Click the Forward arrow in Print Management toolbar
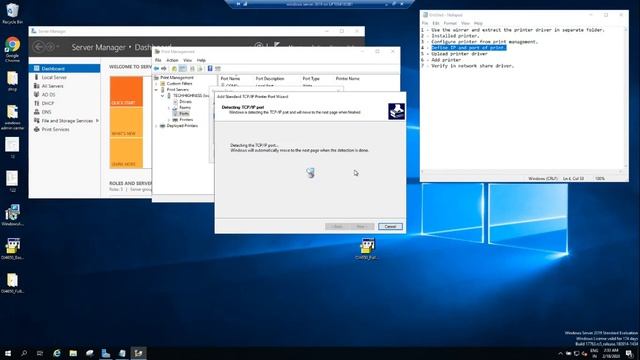This screenshot has width=640, height=360. pos(164,69)
